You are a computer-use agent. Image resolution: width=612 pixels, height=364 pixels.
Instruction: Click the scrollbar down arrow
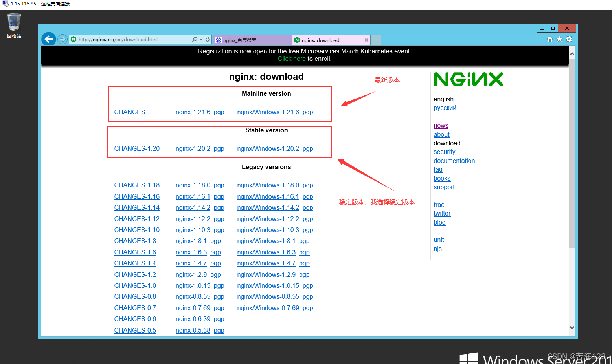(572, 327)
